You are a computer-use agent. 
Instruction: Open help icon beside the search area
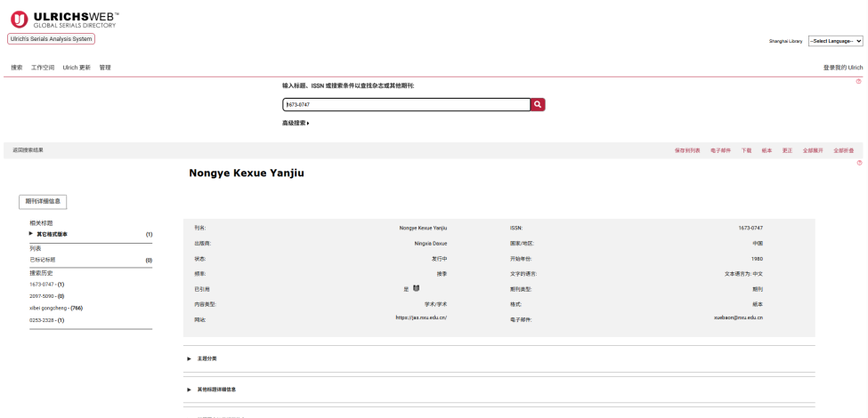click(x=858, y=82)
